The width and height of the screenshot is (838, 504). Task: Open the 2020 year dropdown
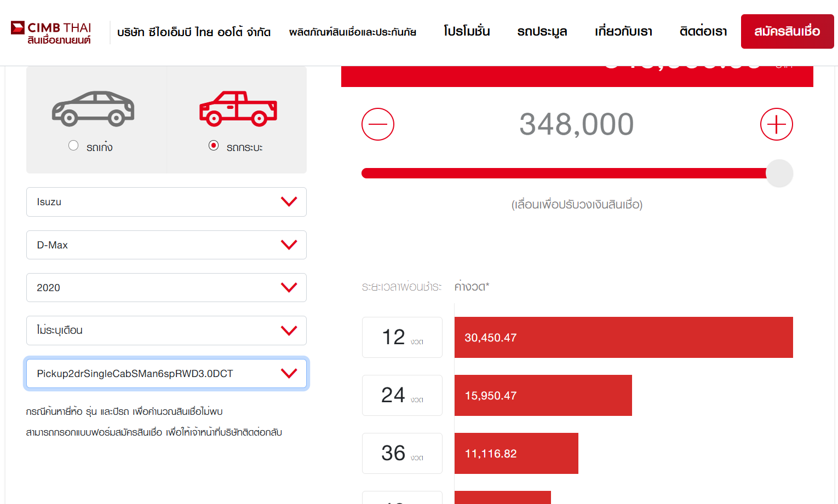click(x=166, y=287)
